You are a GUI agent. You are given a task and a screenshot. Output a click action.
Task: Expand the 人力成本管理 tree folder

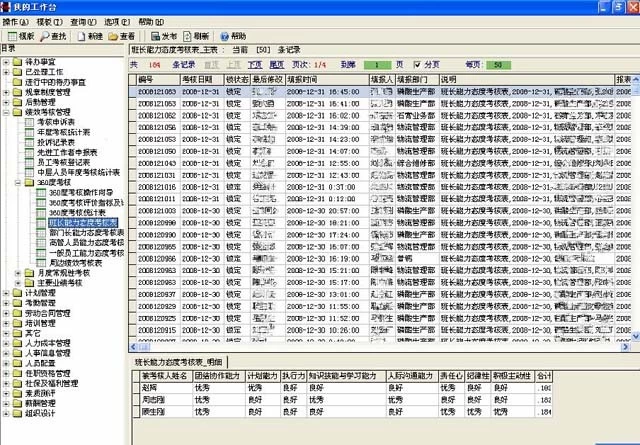tap(6, 342)
